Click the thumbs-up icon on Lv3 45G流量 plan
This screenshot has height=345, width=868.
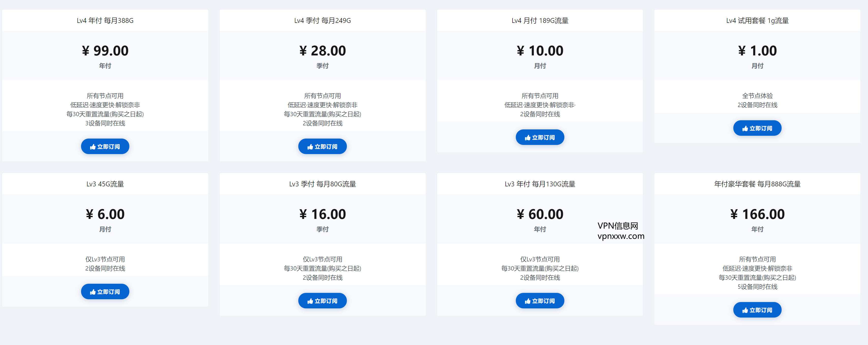(x=93, y=292)
